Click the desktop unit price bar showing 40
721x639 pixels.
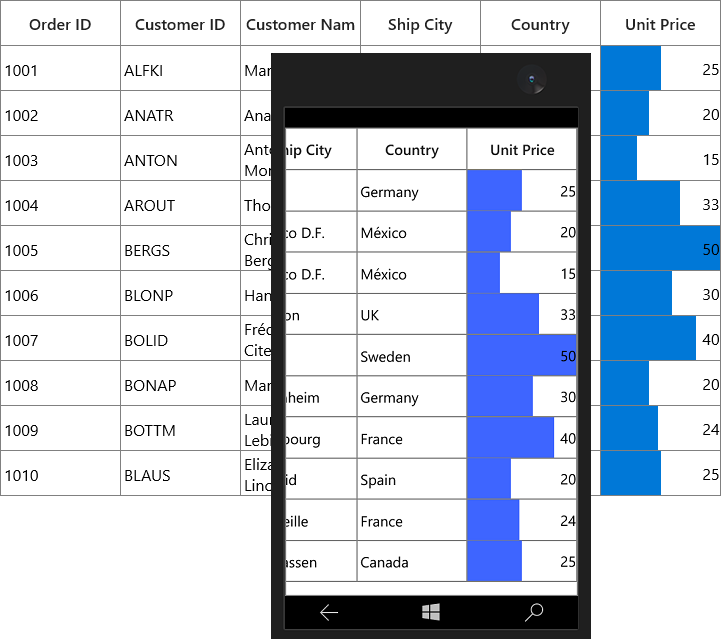648,339
